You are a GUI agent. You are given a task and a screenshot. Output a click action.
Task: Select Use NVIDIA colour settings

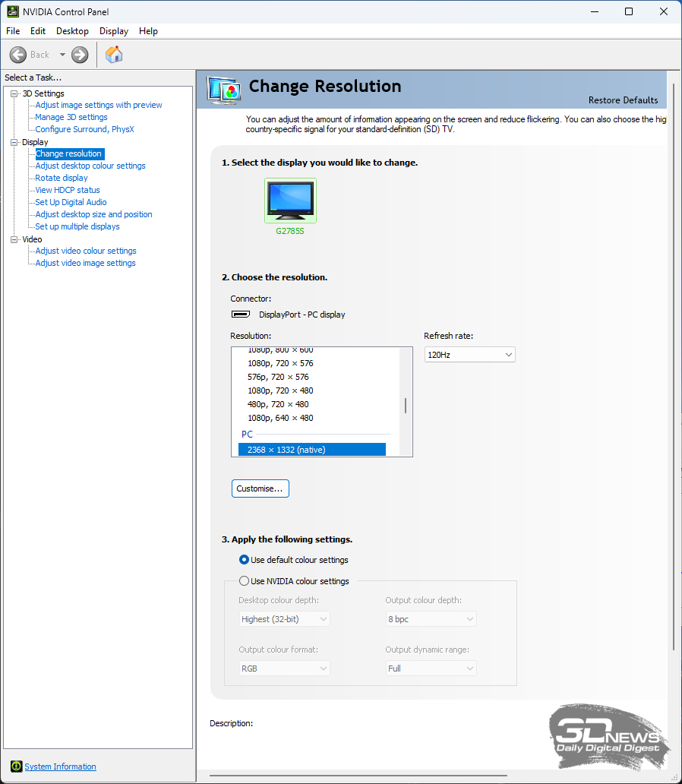[x=245, y=581]
